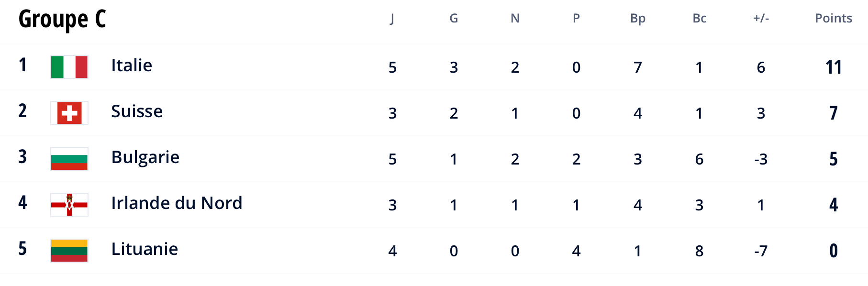Open the Bulgarie team link
The height and width of the screenshot is (286, 868).
pyautogui.click(x=145, y=157)
